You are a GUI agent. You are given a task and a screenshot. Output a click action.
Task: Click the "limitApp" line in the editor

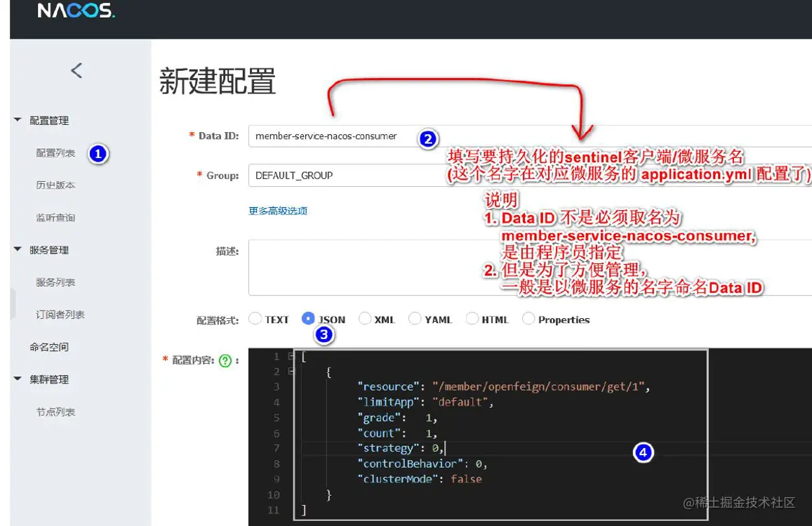tap(425, 402)
